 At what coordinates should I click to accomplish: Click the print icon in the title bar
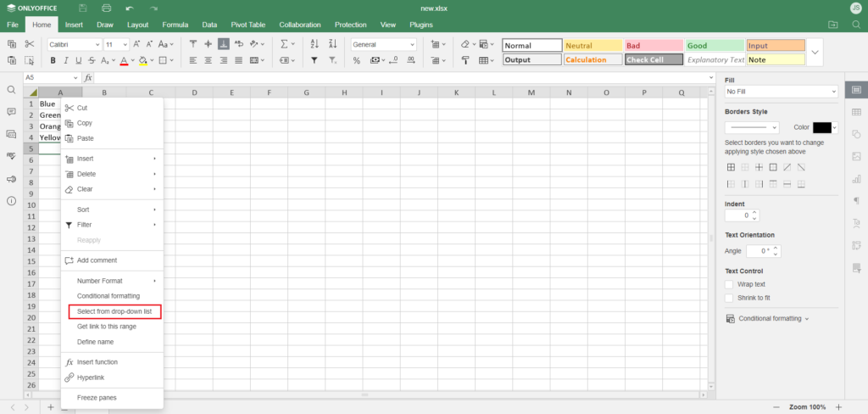pos(107,8)
